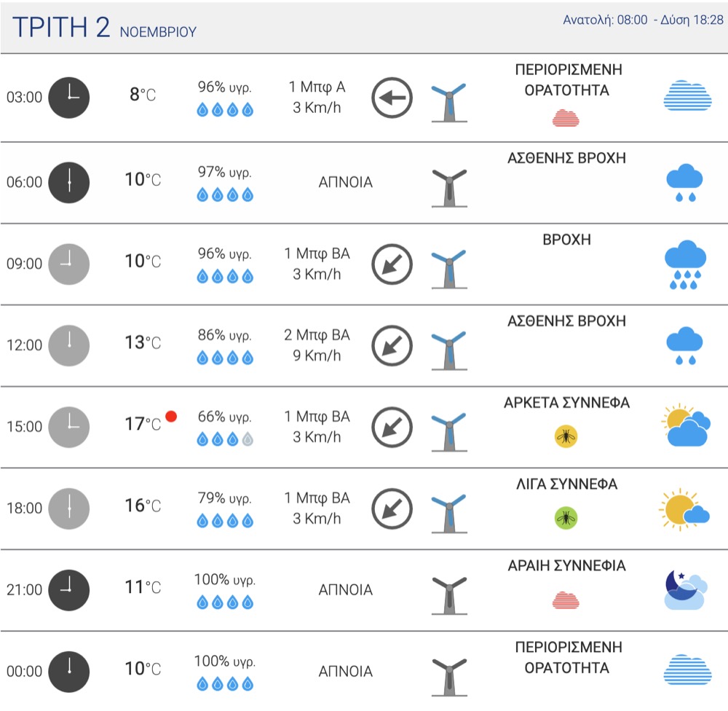
Task: Click the sun with clouds icon at 15:00
Action: click(686, 425)
